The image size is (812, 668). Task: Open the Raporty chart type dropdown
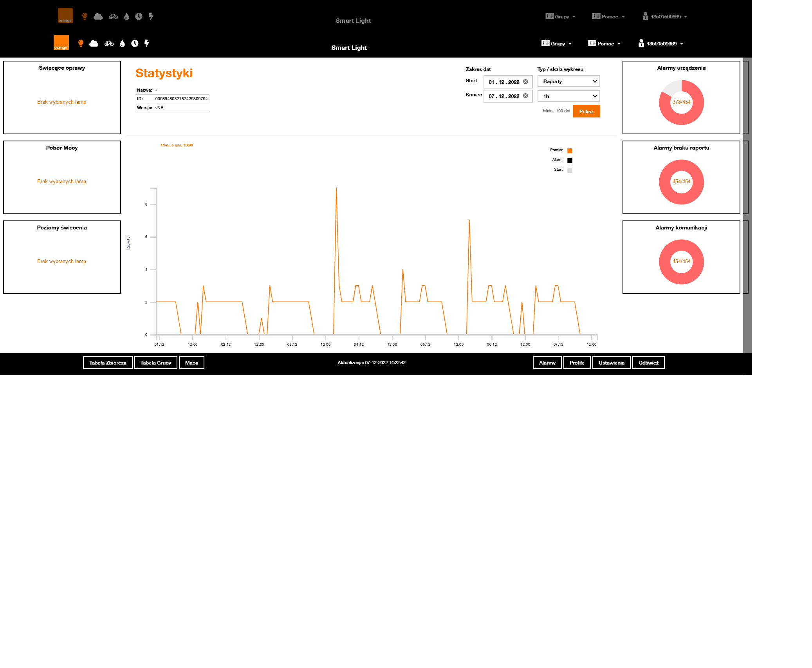pos(568,81)
